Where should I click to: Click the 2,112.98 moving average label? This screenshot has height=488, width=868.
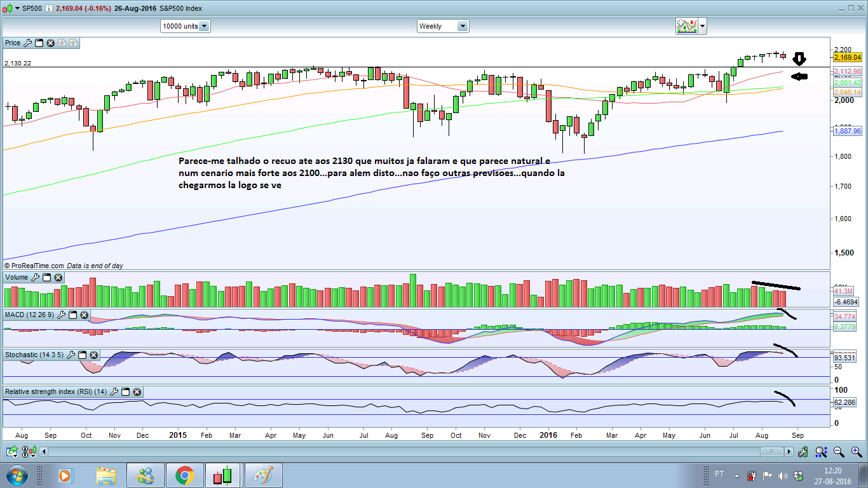click(x=848, y=71)
